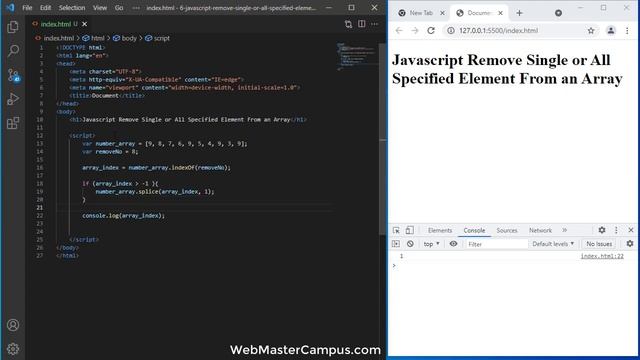640x360 pixels.
Task: Bookmark this page with the star icon
Action: tap(591, 31)
